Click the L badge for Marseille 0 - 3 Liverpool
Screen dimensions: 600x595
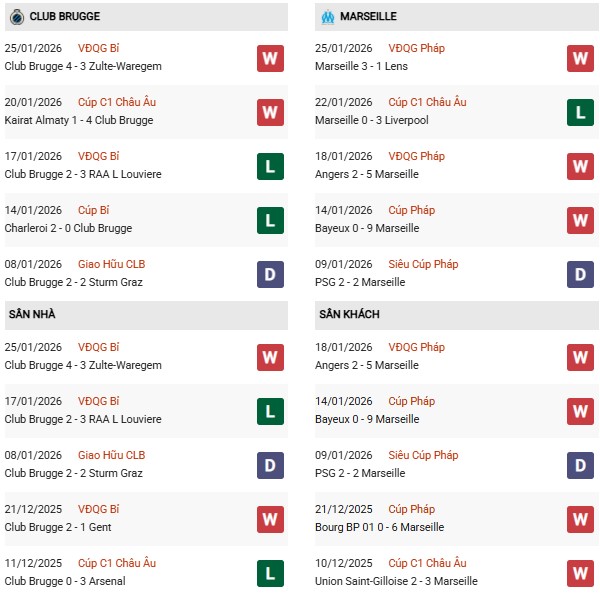[581, 112]
